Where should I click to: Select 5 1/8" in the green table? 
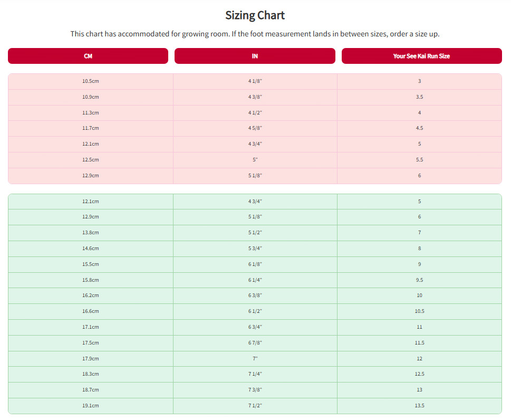[255, 217]
